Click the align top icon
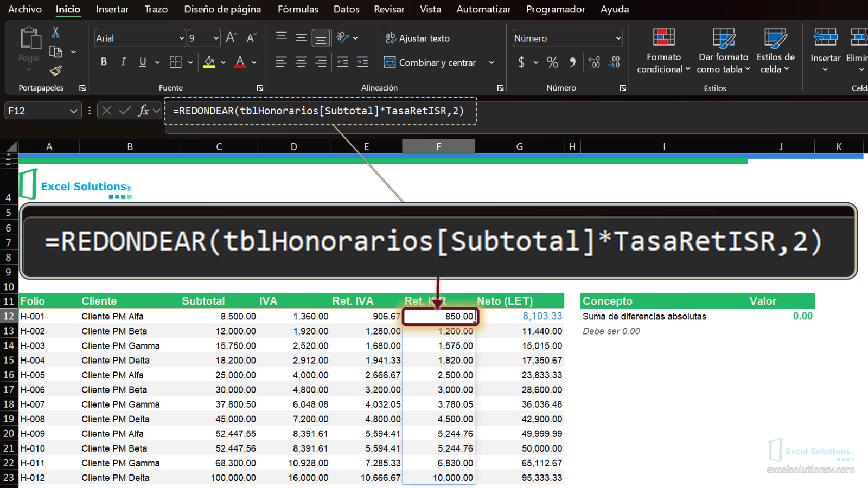 click(281, 37)
